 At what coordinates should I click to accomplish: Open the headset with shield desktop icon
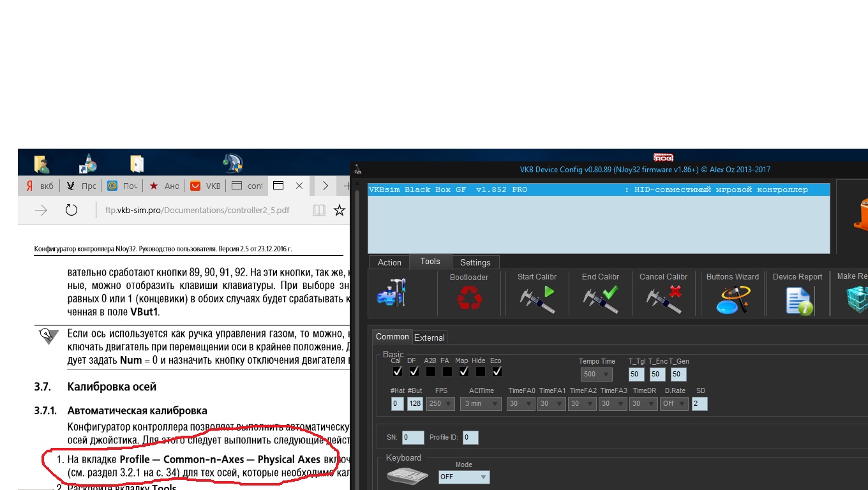[233, 164]
